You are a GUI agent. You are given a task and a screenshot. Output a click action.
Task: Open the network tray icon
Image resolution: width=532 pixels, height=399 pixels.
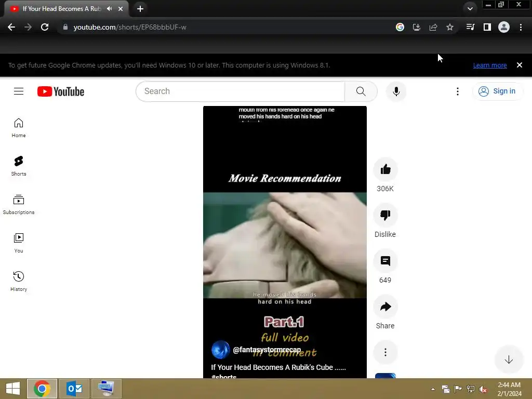pos(470,389)
